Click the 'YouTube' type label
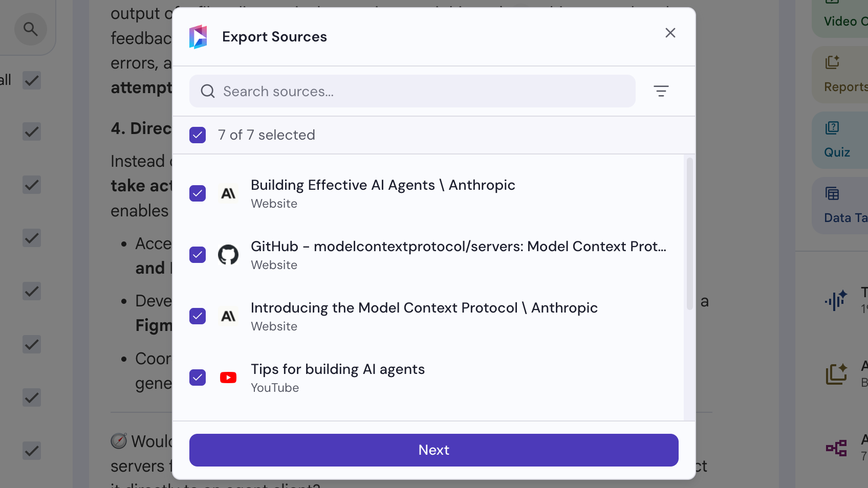The width and height of the screenshot is (868, 488). point(275,388)
